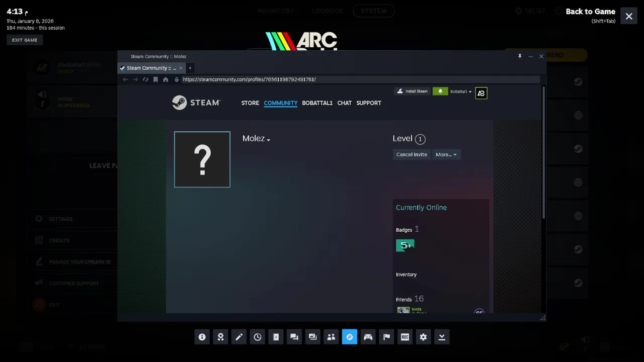This screenshot has height=362, width=644.
Task: Open the STORE menu
Action: tap(250, 103)
